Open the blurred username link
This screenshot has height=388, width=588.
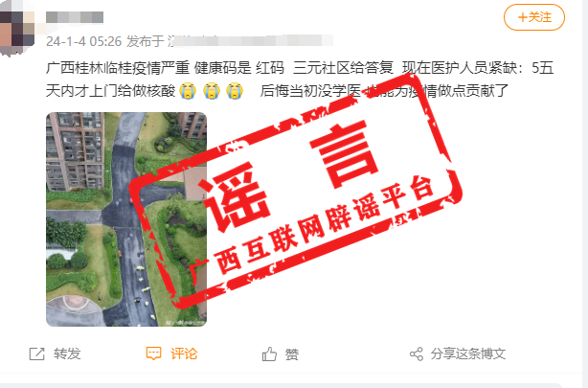coord(75,17)
